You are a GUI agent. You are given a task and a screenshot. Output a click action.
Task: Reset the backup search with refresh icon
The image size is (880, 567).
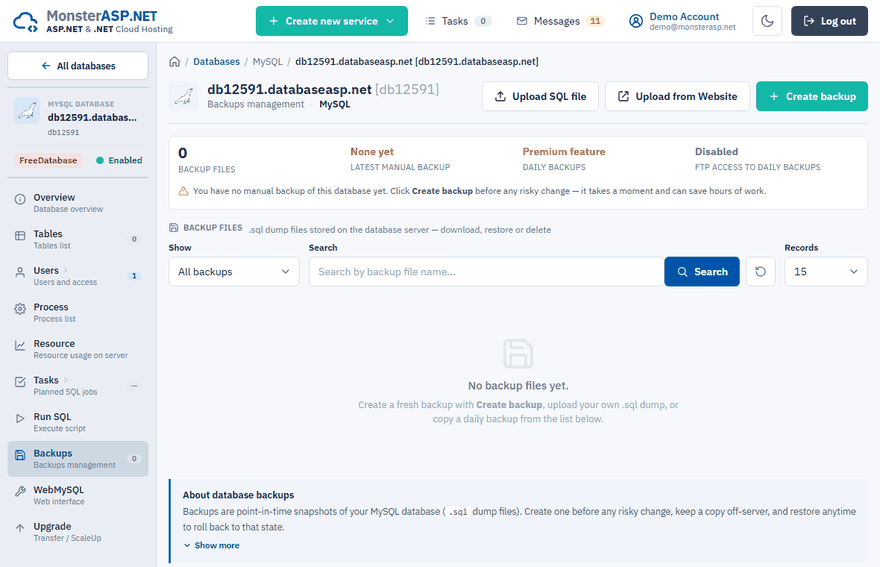coord(760,272)
